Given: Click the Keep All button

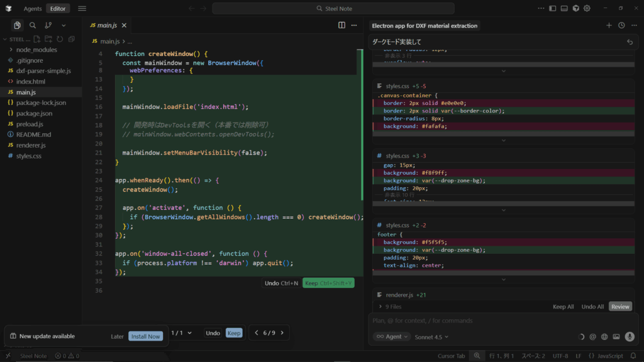Looking at the screenshot, I should coord(563,307).
